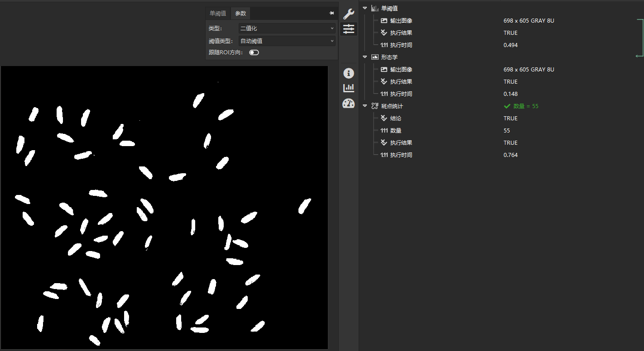The width and height of the screenshot is (644, 351).
Task: Click the histogram icon beside first 单阈值 node
Action: (375, 9)
